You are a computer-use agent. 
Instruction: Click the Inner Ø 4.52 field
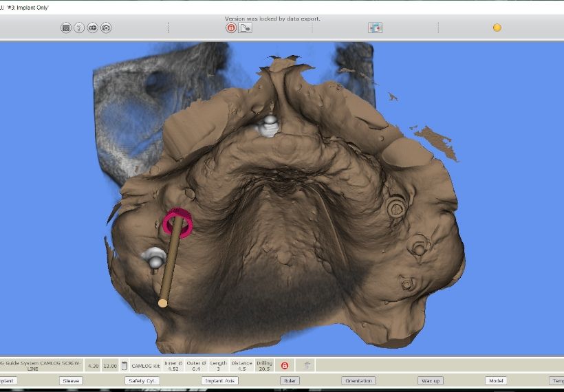click(173, 366)
